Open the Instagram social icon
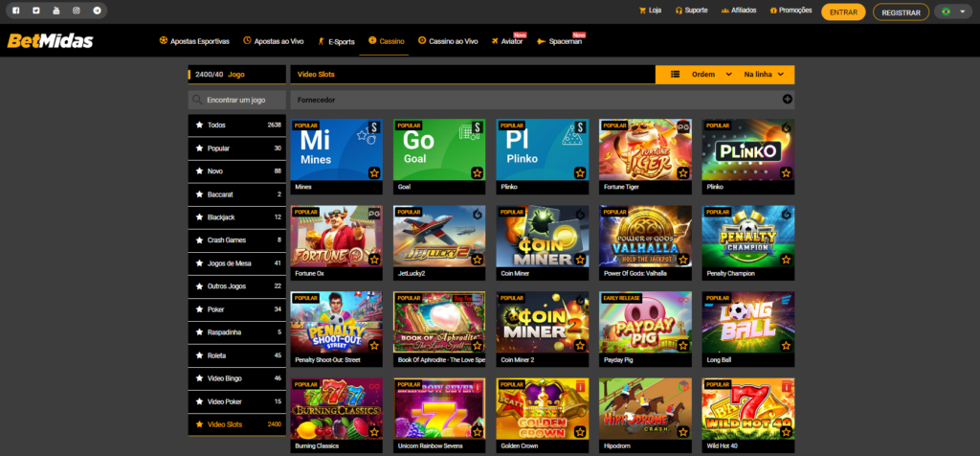Image resolution: width=980 pixels, height=456 pixels. 77,11
